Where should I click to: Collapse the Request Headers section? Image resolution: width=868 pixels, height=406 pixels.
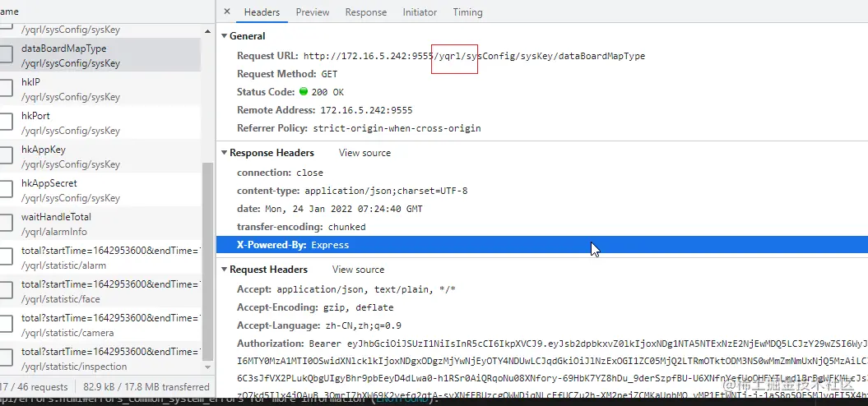[224, 270]
